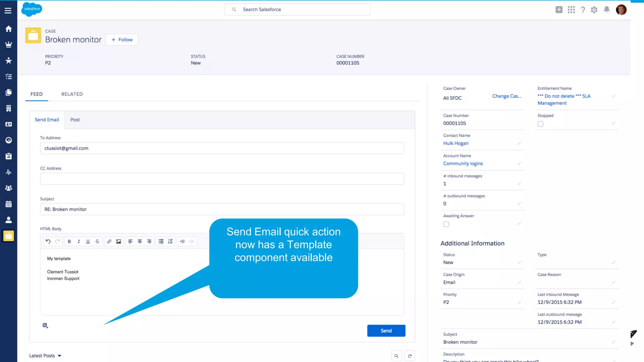Insert a hyperlink in the email body
The width and height of the screenshot is (644, 362).
tap(109, 241)
